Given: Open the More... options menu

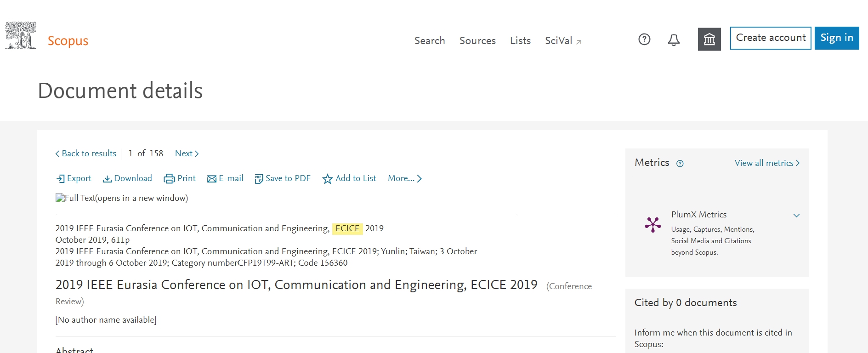Looking at the screenshot, I should 404,178.
